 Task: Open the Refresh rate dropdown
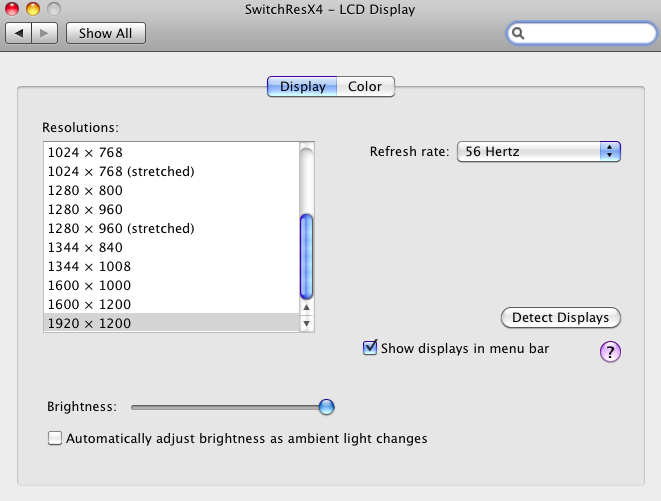click(538, 151)
